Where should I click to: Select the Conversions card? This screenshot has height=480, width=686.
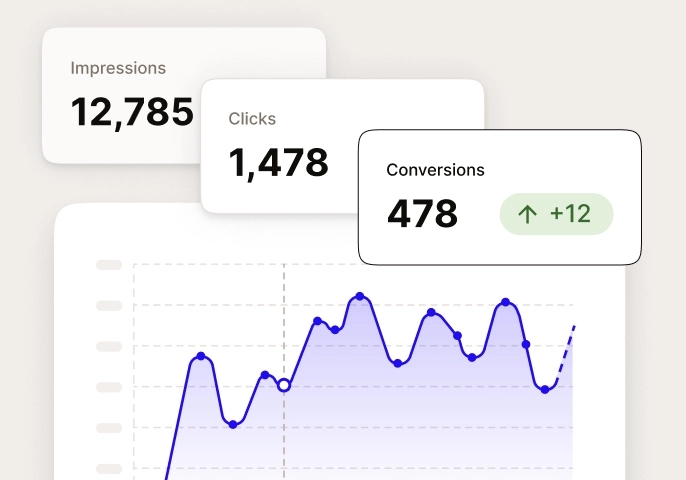(500, 197)
